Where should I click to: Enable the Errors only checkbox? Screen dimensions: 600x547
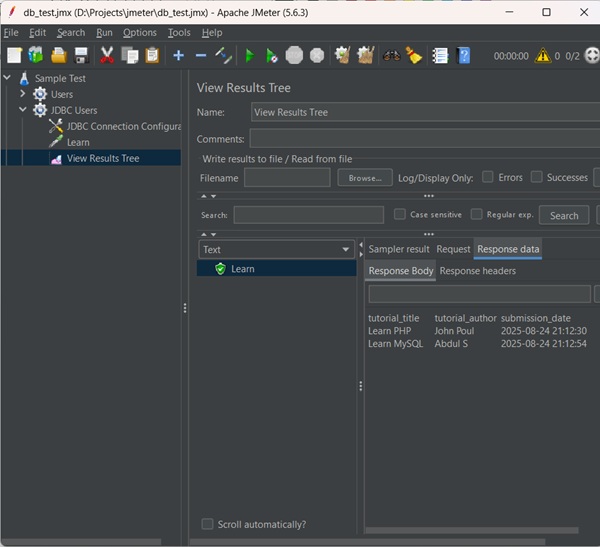(488, 177)
